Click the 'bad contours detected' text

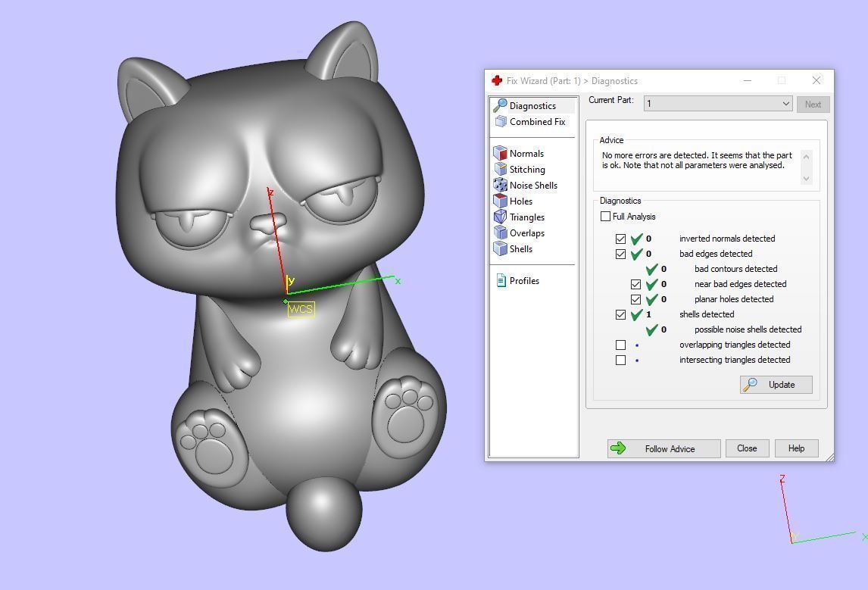[735, 269]
